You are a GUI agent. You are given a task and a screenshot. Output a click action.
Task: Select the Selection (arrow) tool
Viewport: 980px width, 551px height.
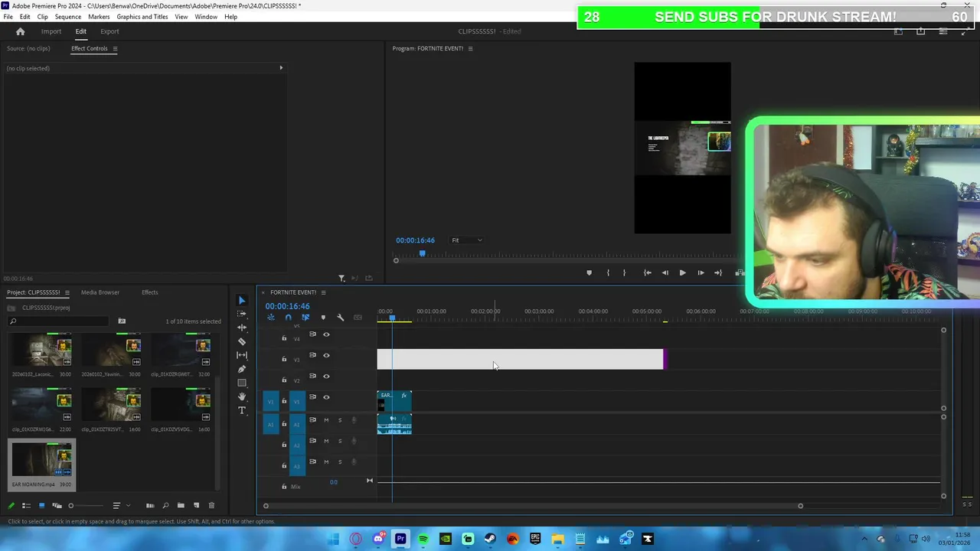pyautogui.click(x=242, y=300)
